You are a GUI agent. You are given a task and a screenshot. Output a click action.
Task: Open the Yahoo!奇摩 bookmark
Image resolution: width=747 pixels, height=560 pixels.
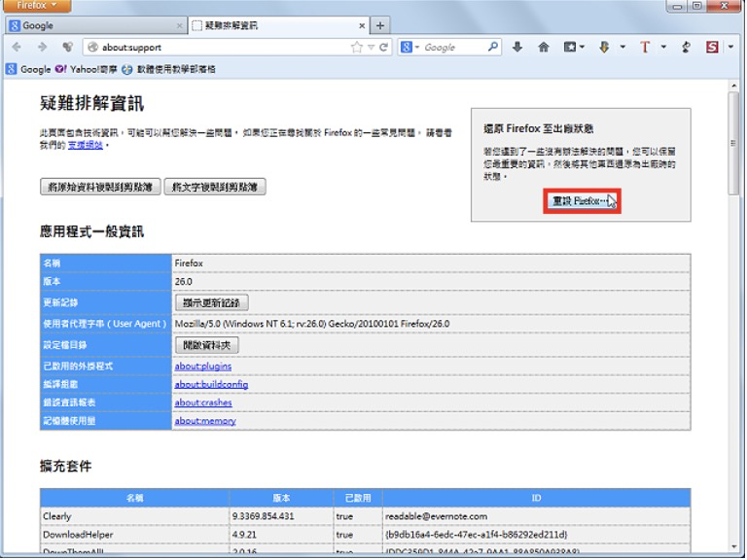[86, 70]
